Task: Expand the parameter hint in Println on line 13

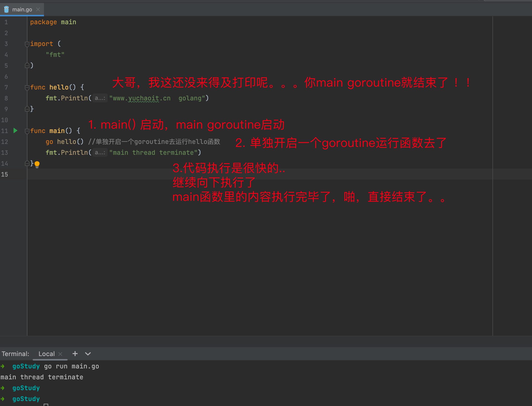Action: [x=100, y=153]
